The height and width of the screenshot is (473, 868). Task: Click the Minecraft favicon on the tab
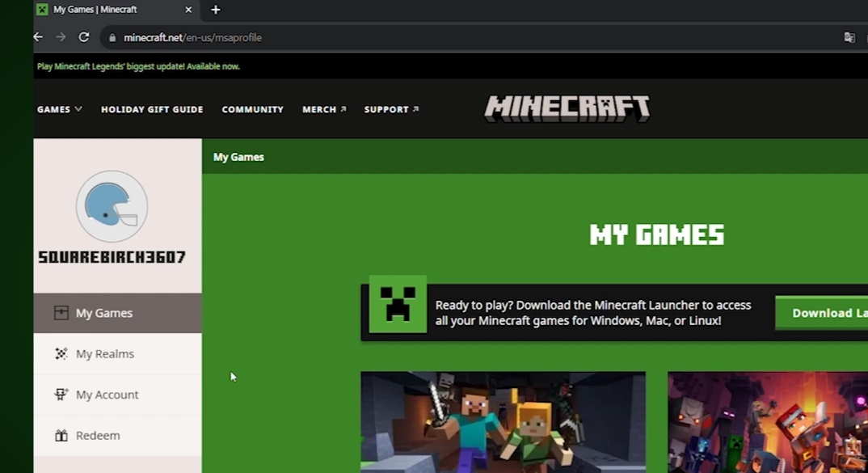click(x=42, y=10)
